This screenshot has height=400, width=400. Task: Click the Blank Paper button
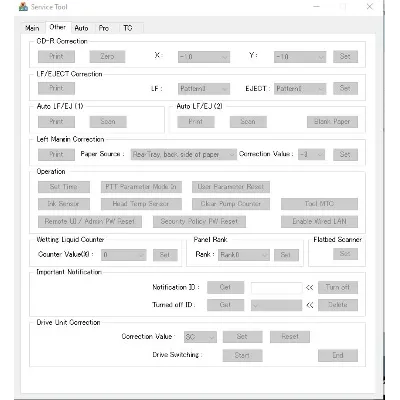(x=332, y=121)
